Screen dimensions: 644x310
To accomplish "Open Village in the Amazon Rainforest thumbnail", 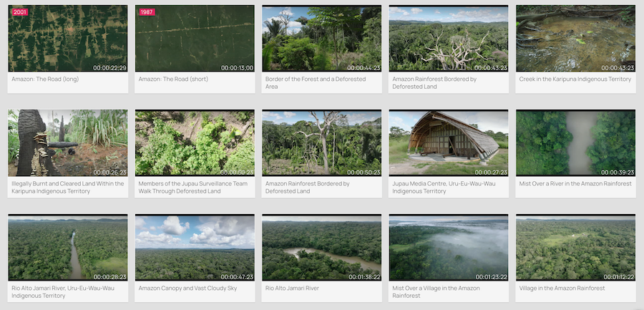I will click(x=575, y=248).
